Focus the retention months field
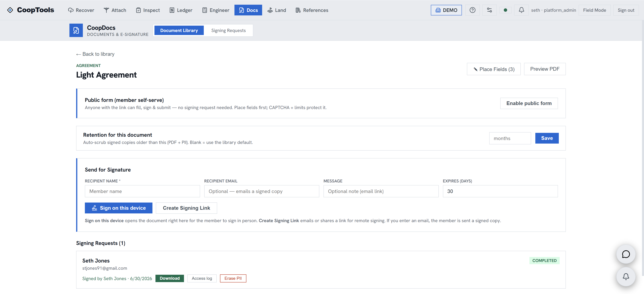This screenshot has height=294, width=644. pyautogui.click(x=510, y=138)
